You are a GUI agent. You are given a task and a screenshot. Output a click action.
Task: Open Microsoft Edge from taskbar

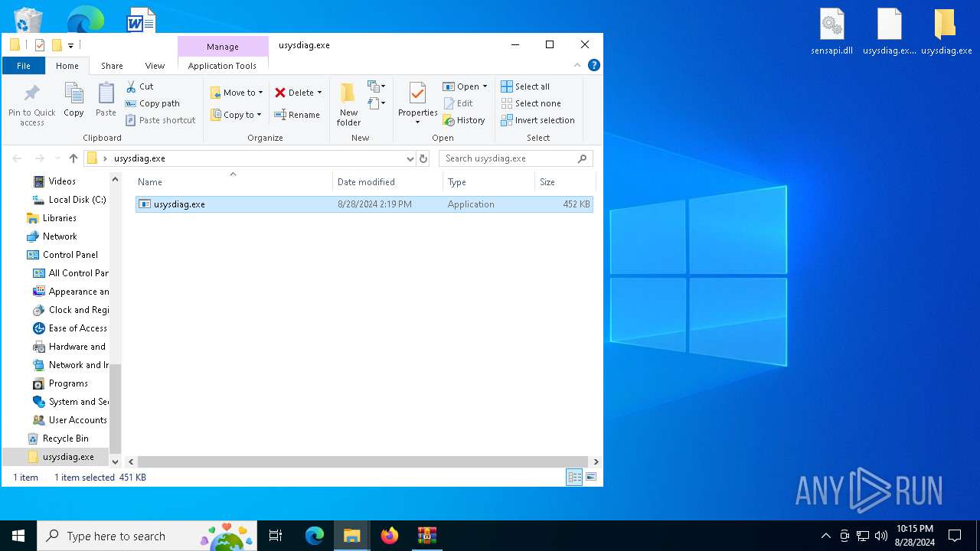[x=315, y=536]
